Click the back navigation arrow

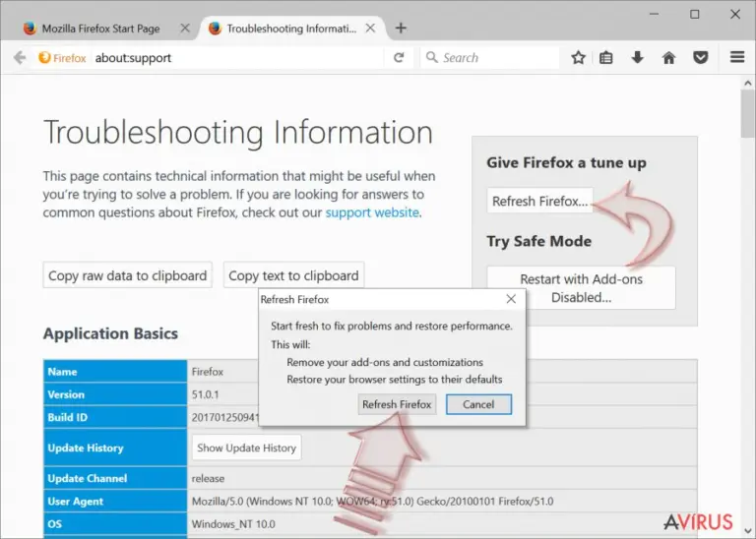point(20,58)
